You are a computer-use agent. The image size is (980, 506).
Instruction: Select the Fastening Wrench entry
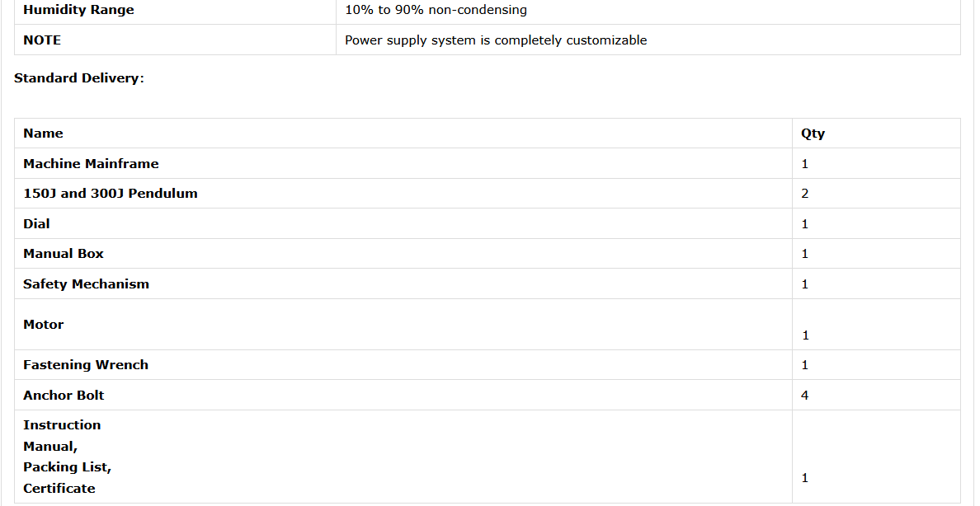point(86,365)
